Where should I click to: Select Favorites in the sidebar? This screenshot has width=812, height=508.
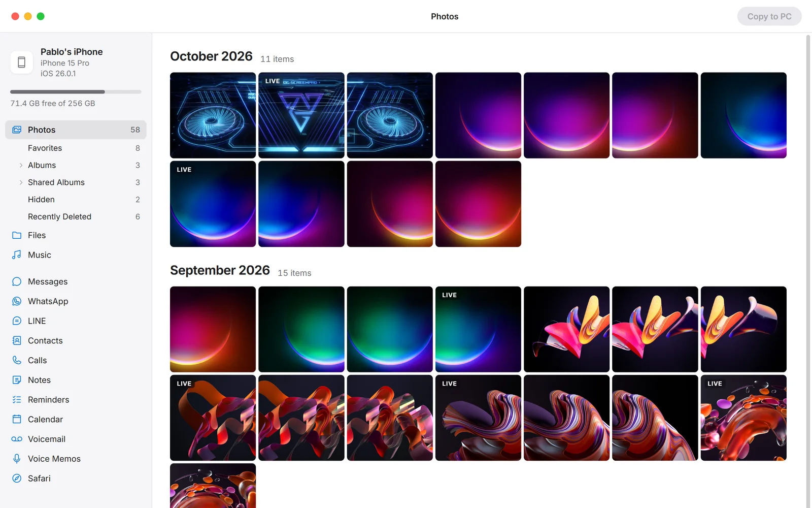click(76, 148)
